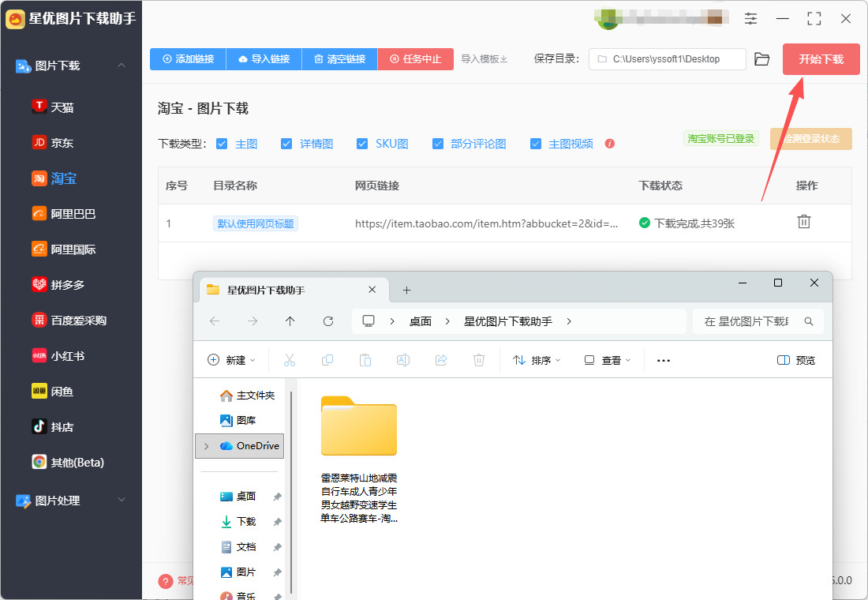Expand the 图片处理 sidebar section
This screenshot has width=868, height=600.
(122, 500)
